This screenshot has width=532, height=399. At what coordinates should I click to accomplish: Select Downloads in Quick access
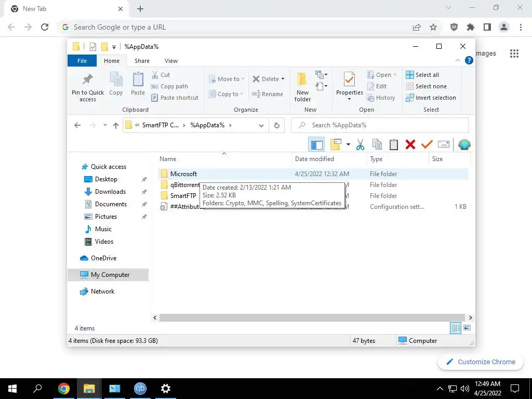point(110,191)
